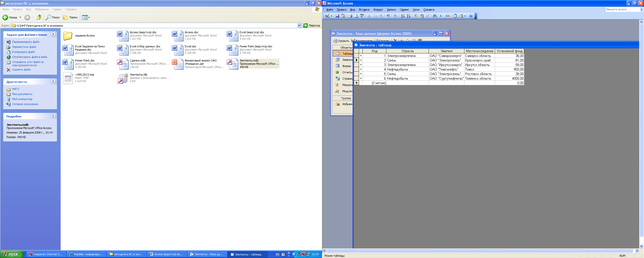Apply filter by selection
The width and height of the screenshot is (644, 258).
pos(416,16)
